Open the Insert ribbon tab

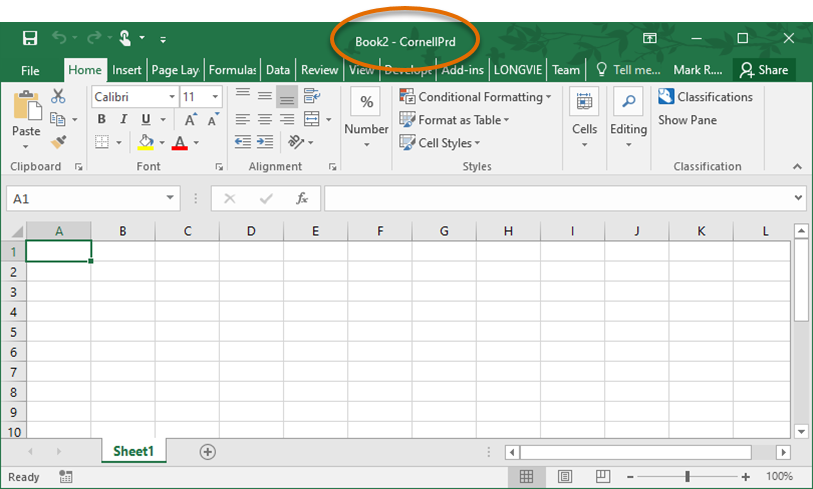(127, 70)
